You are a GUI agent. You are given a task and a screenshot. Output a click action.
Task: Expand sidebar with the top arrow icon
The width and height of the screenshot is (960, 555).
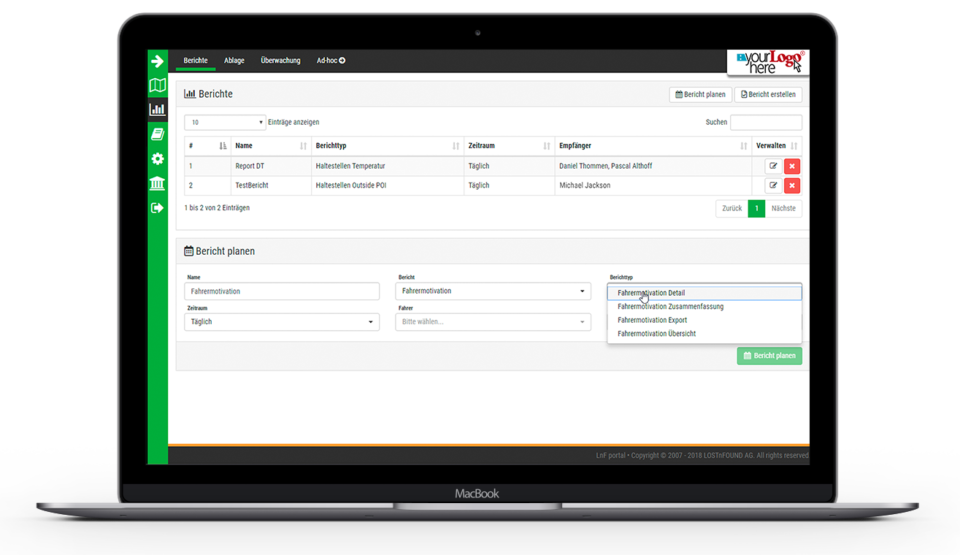[157, 61]
